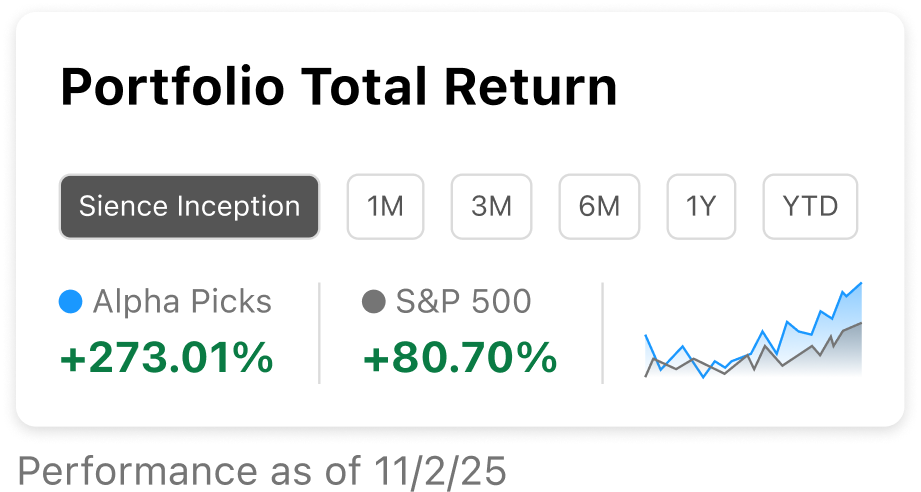This screenshot has width=921, height=492.
Task: Click the blue Alpha Picks legend dot
Action: pyautogui.click(x=70, y=301)
